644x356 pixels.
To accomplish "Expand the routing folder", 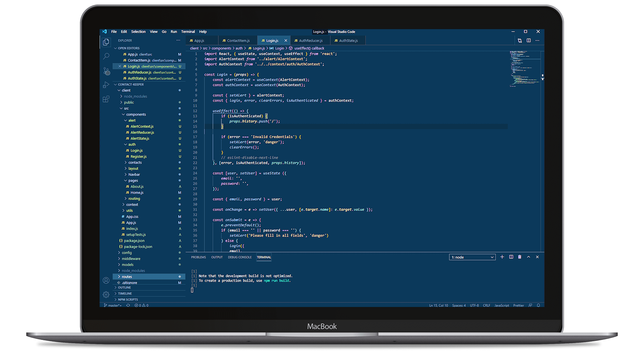I will (x=149, y=199).
